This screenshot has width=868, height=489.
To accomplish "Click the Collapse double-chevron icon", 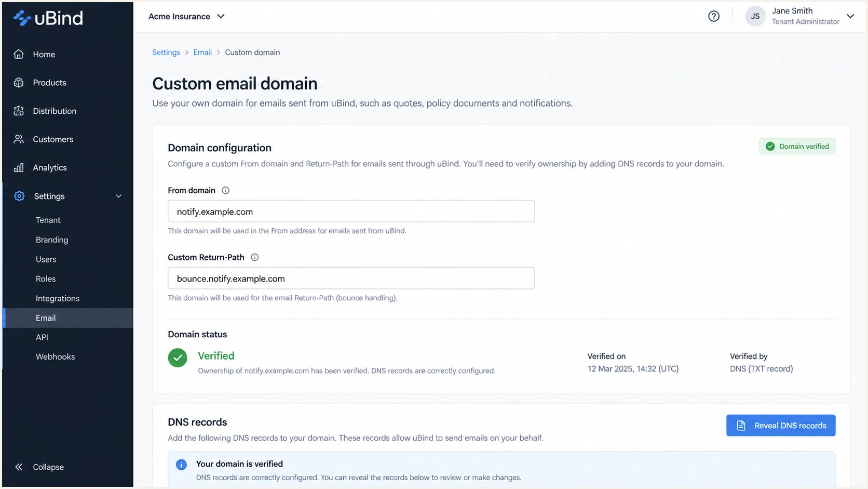I will click(x=19, y=467).
